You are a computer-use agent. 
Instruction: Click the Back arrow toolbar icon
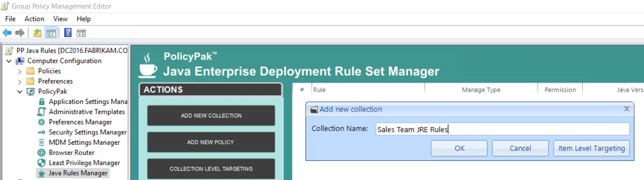7,33
